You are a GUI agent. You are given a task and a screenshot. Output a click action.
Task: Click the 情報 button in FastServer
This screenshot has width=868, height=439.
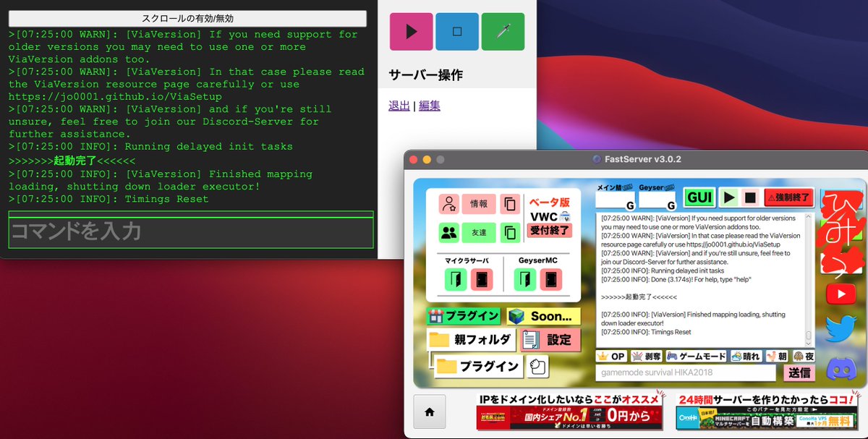479,204
